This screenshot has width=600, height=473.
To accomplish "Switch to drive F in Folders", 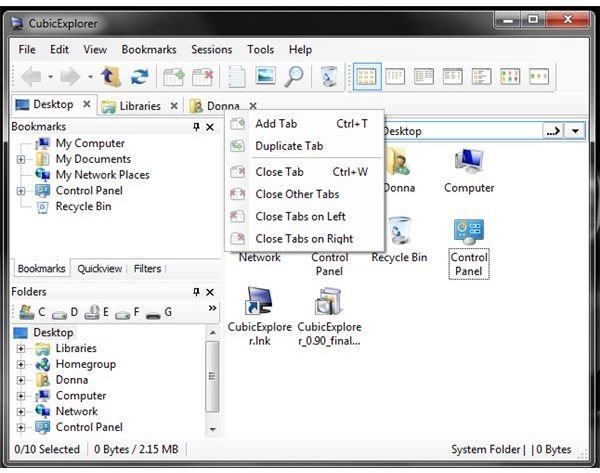I will click(x=127, y=312).
